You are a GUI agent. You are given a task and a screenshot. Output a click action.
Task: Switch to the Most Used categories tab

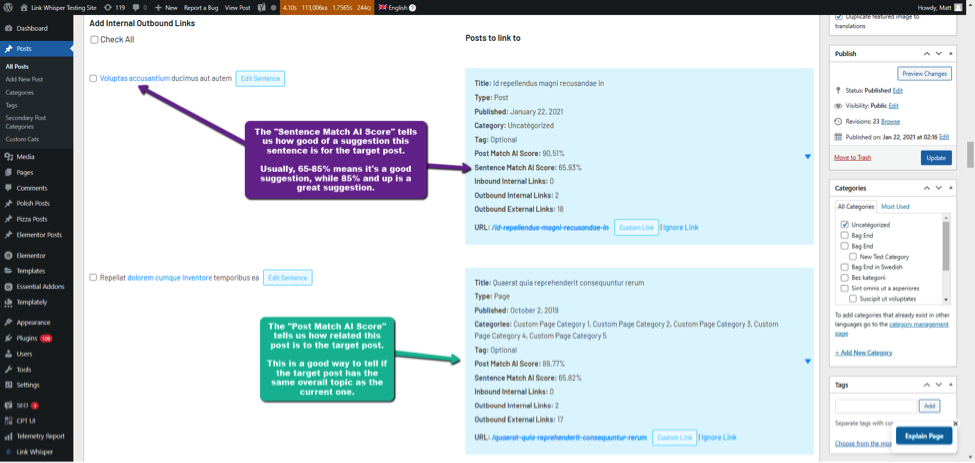pos(895,206)
